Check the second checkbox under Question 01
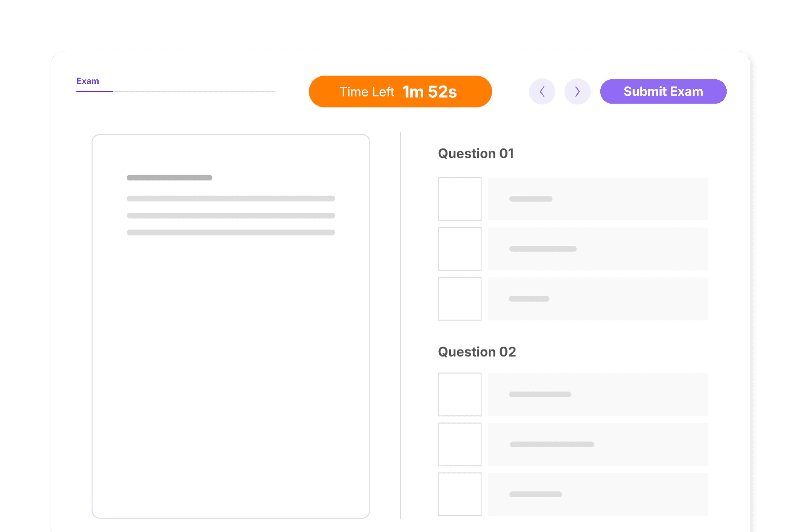The width and height of the screenshot is (806, 532). 460,249
